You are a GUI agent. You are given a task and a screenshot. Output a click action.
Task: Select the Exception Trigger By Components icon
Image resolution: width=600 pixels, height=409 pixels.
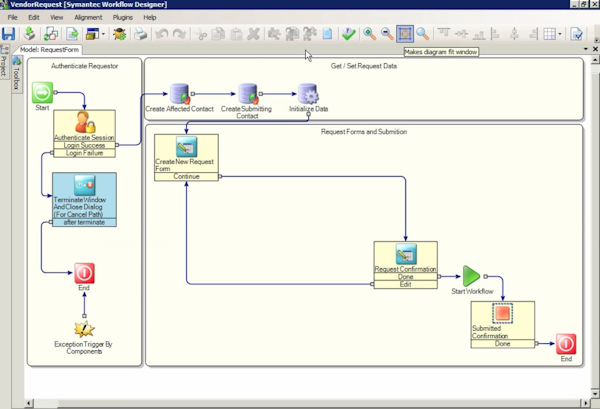click(x=84, y=329)
